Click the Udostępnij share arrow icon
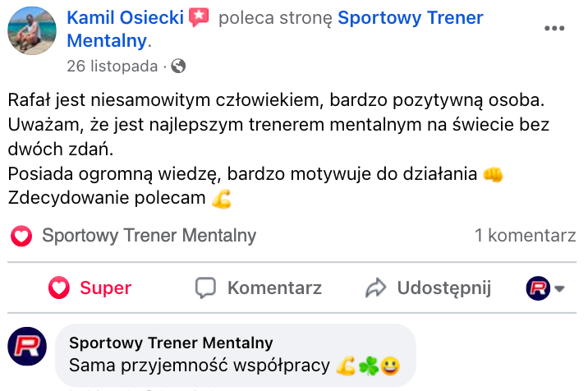588x391 pixels. point(376,288)
